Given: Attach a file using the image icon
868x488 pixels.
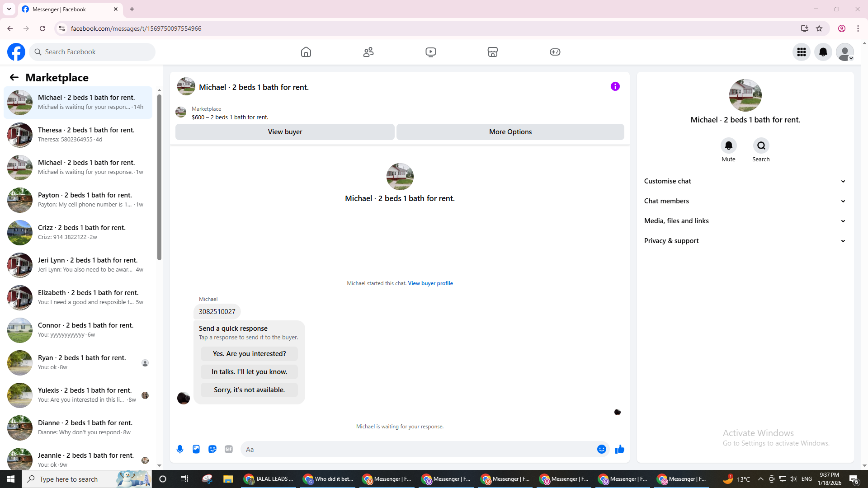Looking at the screenshot, I should tap(196, 449).
